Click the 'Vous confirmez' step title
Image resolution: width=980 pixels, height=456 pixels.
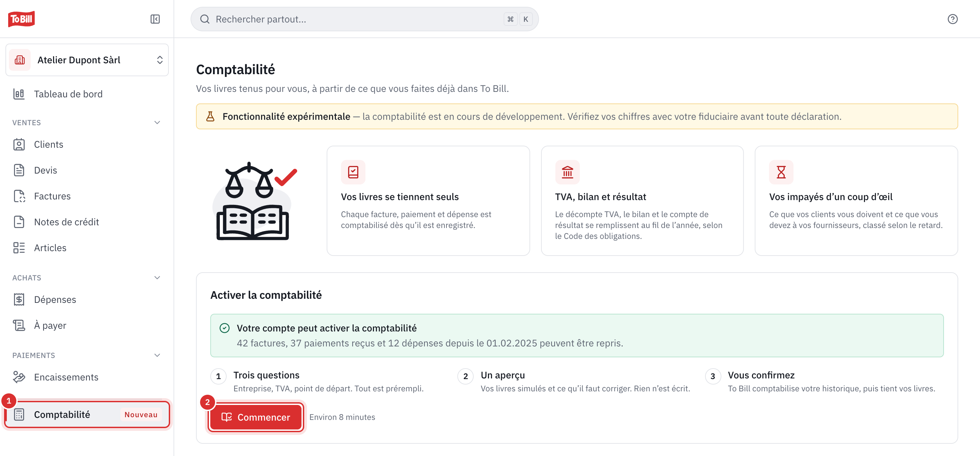(x=761, y=375)
